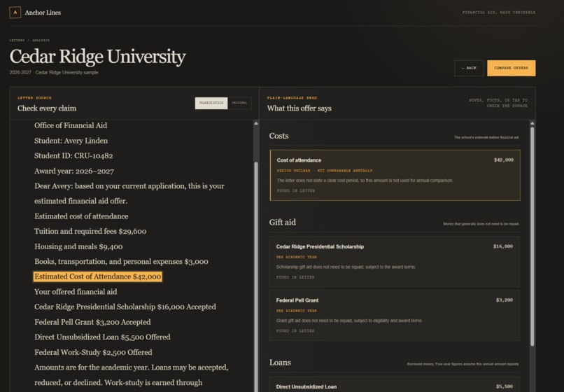Image resolution: width=564 pixels, height=392 pixels.
Task: Click 'Check every claim' heading
Action: (47, 108)
